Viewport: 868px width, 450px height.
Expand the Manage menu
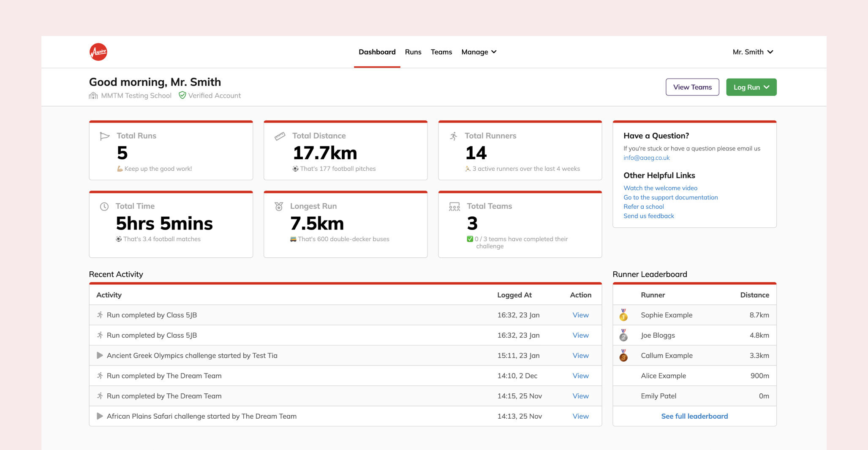point(479,52)
